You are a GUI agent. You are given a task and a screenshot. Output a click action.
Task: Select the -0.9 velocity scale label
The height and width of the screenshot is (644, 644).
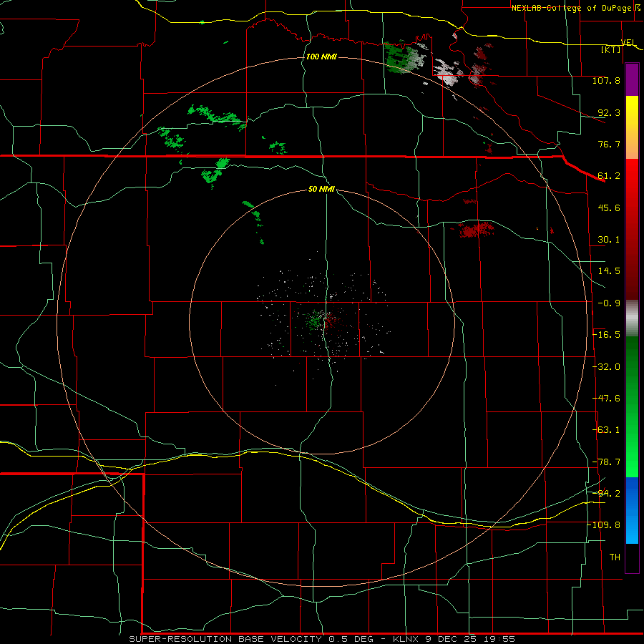coord(609,303)
